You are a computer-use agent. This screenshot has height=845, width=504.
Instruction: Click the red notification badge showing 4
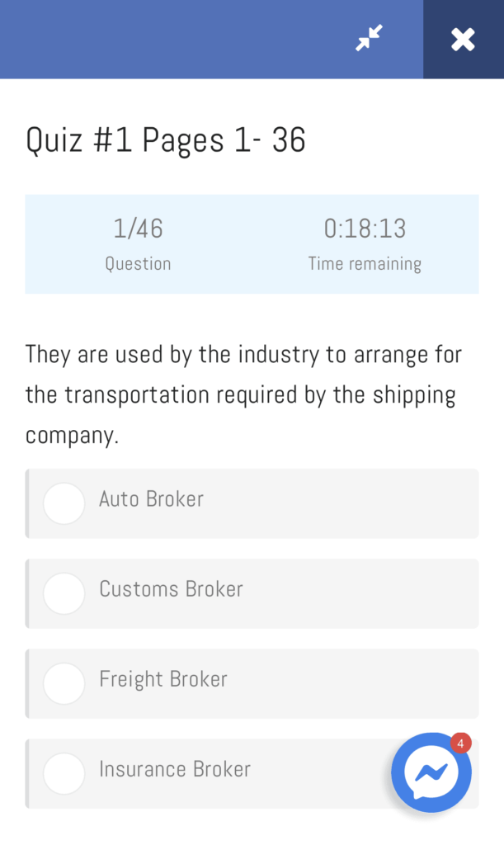(x=460, y=744)
